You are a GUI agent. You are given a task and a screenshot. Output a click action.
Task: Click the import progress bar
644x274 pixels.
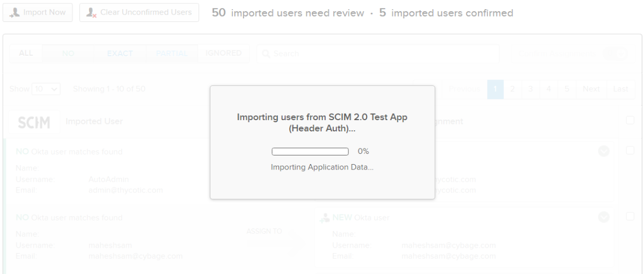pos(310,151)
